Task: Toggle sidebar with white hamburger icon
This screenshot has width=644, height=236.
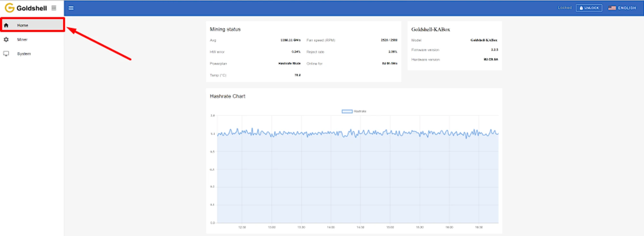Action: (71, 8)
